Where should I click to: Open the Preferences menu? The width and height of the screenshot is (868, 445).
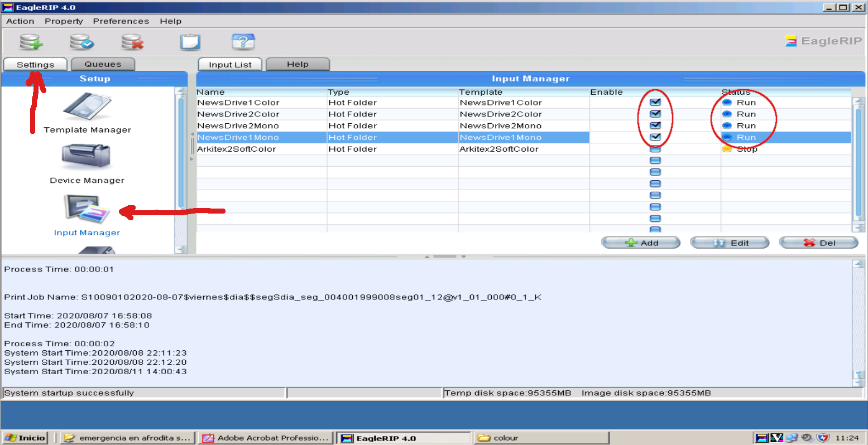click(121, 21)
